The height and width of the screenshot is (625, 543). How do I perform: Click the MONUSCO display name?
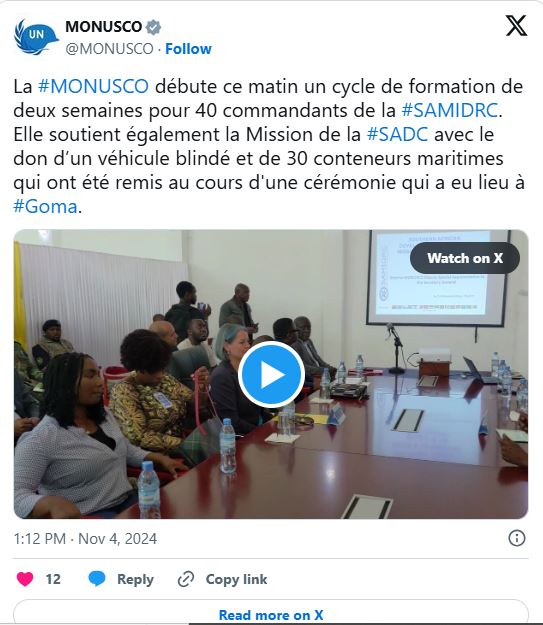click(x=104, y=27)
